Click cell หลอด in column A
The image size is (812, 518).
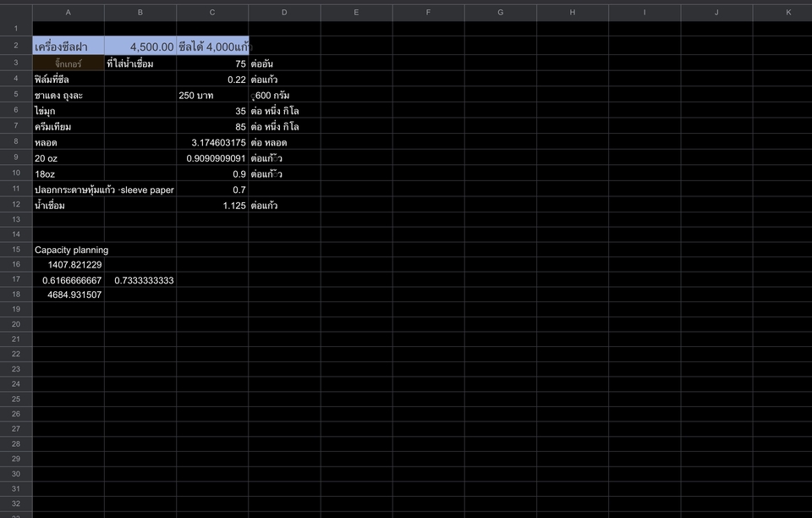(69, 142)
